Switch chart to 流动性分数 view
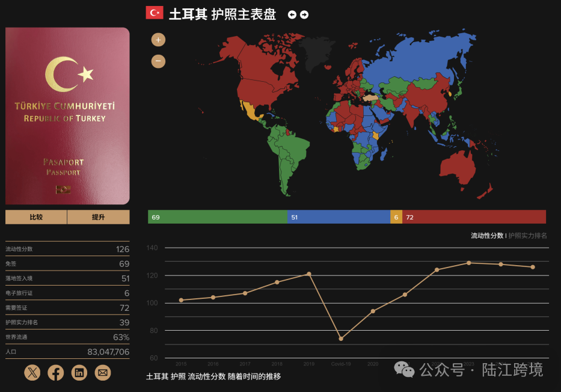The width and height of the screenshot is (561, 392). pyautogui.click(x=486, y=236)
